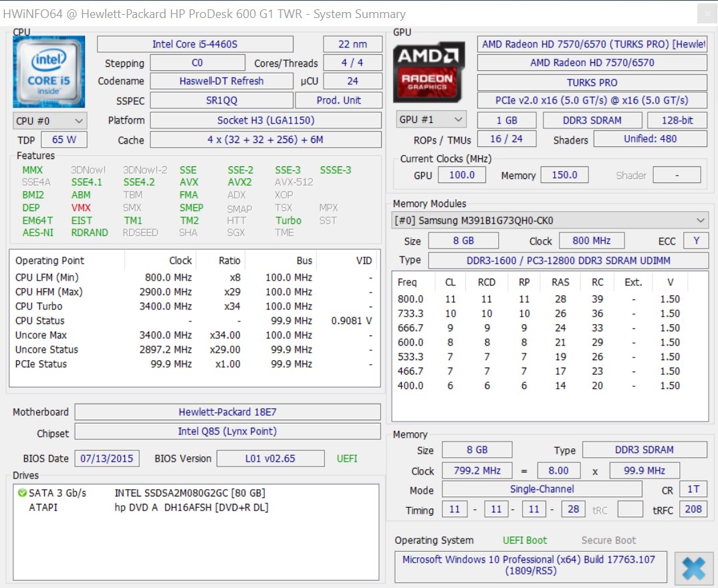The height and width of the screenshot is (588, 718).
Task: Click the TURKS PRO GPU codename field
Action: 592,82
